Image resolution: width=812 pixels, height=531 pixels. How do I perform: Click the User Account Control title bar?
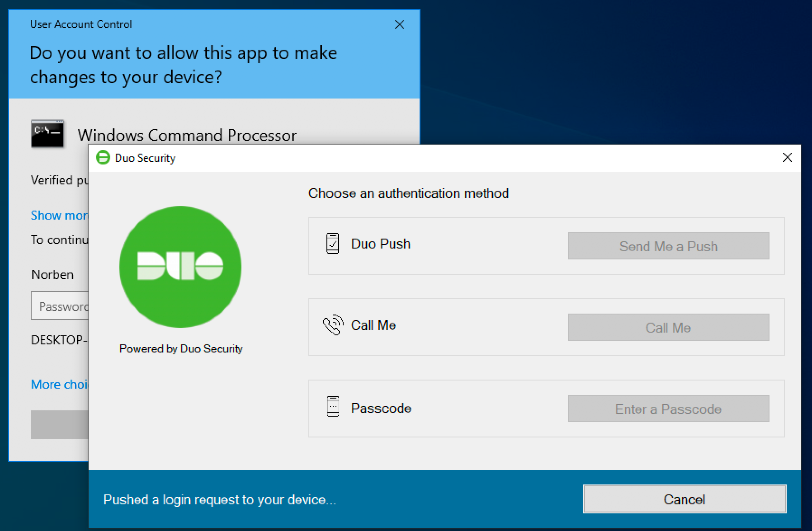click(181, 24)
